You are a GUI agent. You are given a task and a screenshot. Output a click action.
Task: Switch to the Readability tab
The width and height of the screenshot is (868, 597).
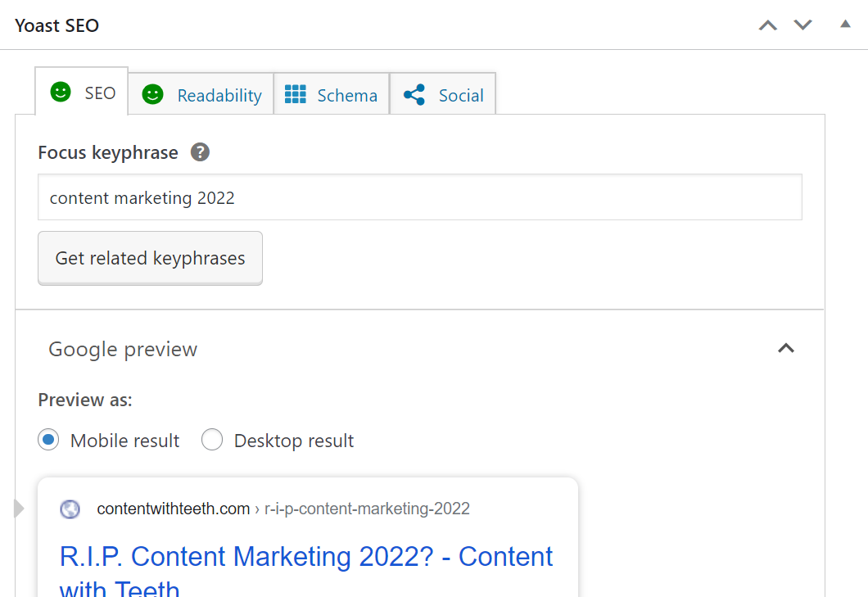[201, 95]
